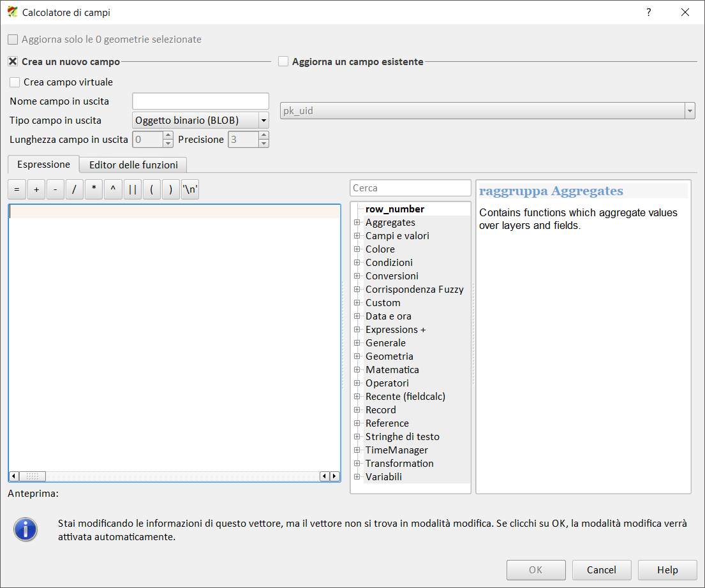Click the plus operator button

(x=36, y=190)
